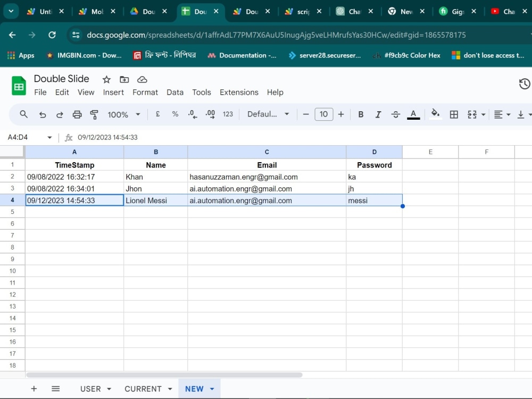This screenshot has height=399, width=532.
Task: Switch to the USER sheet tab
Action: (92, 388)
